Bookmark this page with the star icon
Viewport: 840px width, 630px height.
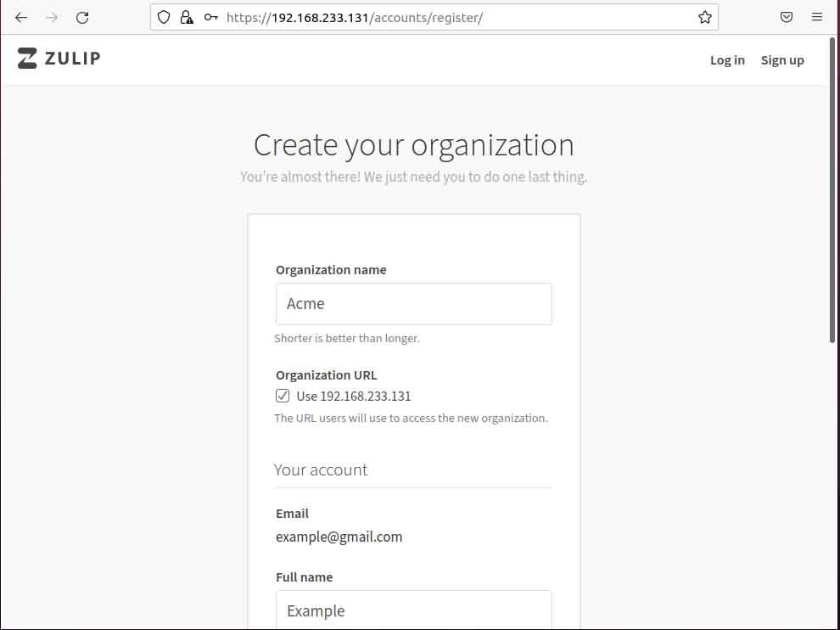[704, 17]
